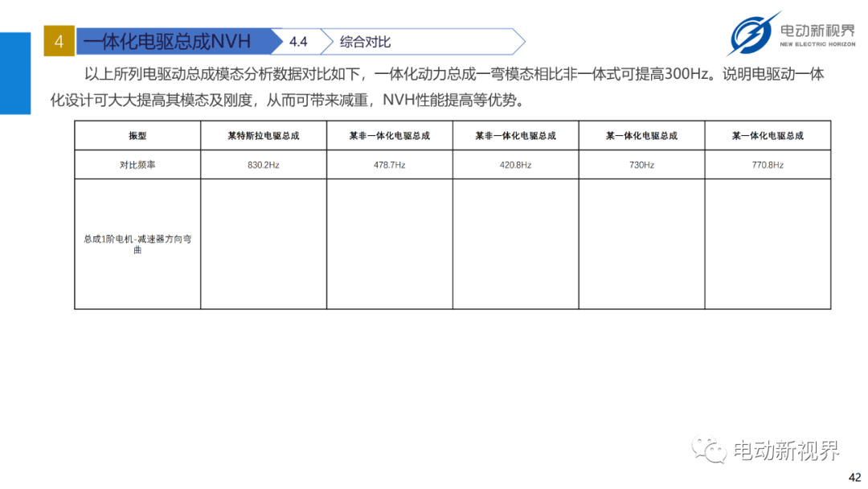
Task: Click the 4.4 section number chevron
Action: (x=298, y=42)
